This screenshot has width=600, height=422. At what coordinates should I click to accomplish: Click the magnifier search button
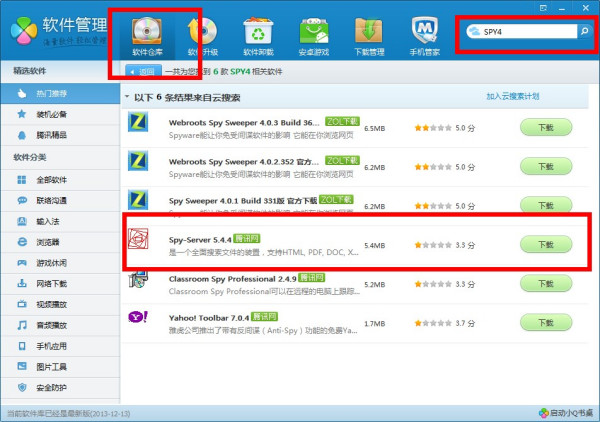pos(584,31)
